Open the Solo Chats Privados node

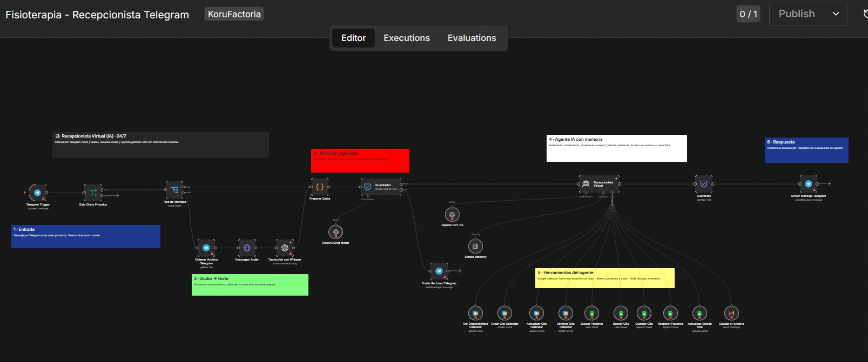click(x=93, y=193)
